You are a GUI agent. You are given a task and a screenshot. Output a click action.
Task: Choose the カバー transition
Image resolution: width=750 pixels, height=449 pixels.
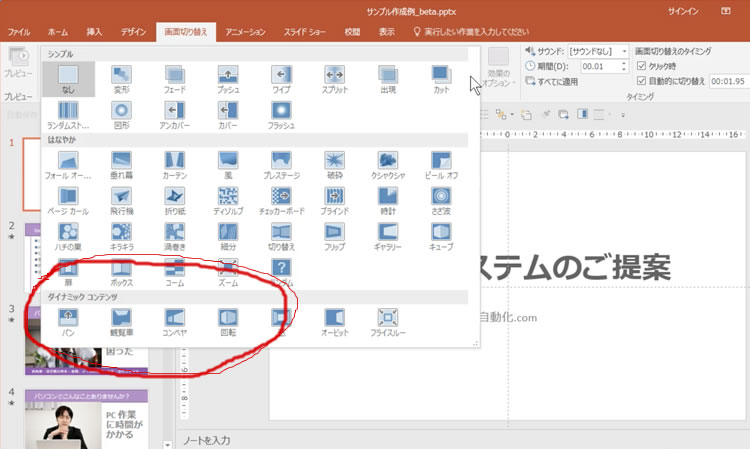[228, 115]
